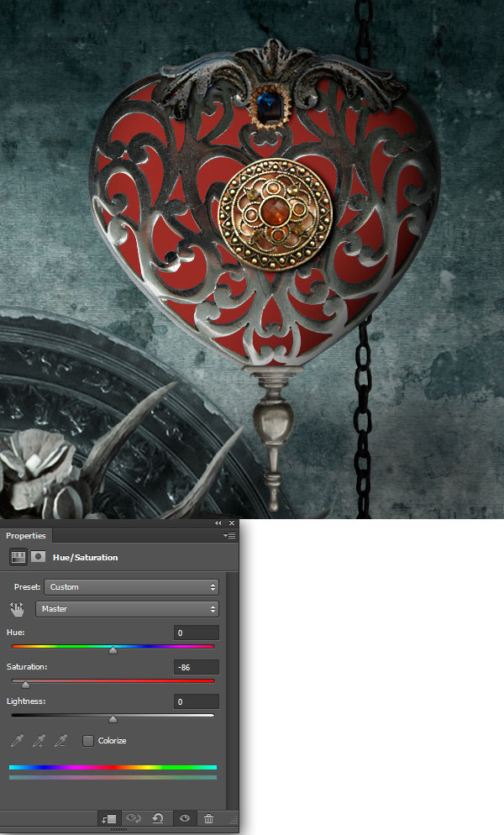Click the Hue/Saturation panel title text
Screen dimensions: 504x835
click(x=85, y=558)
